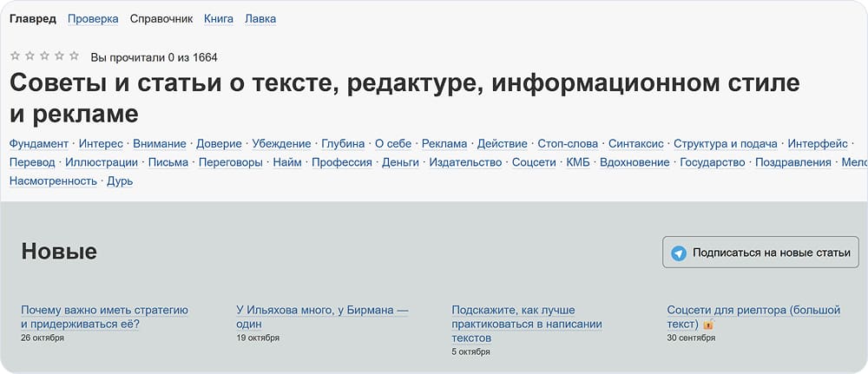Open the Профессия topic
868x374 pixels.
341,162
